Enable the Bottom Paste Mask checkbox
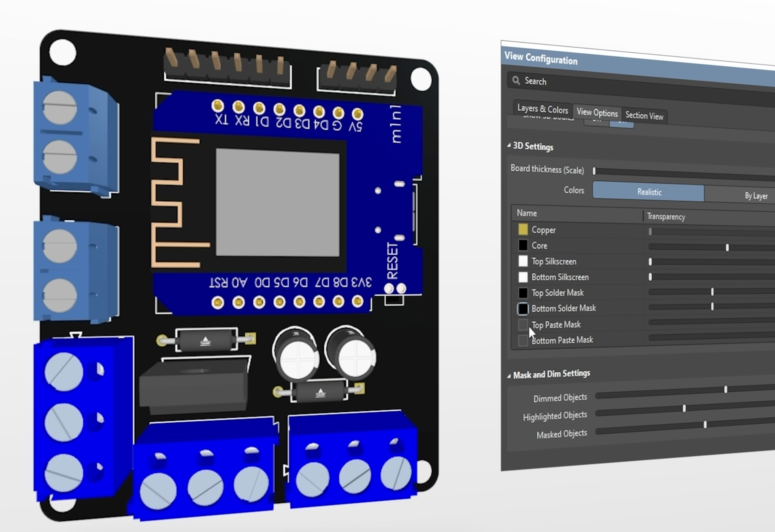The width and height of the screenshot is (775, 532). coord(523,340)
